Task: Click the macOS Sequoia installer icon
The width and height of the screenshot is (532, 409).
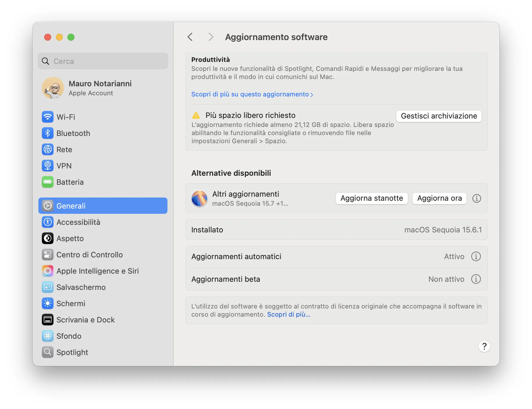Action: point(199,198)
